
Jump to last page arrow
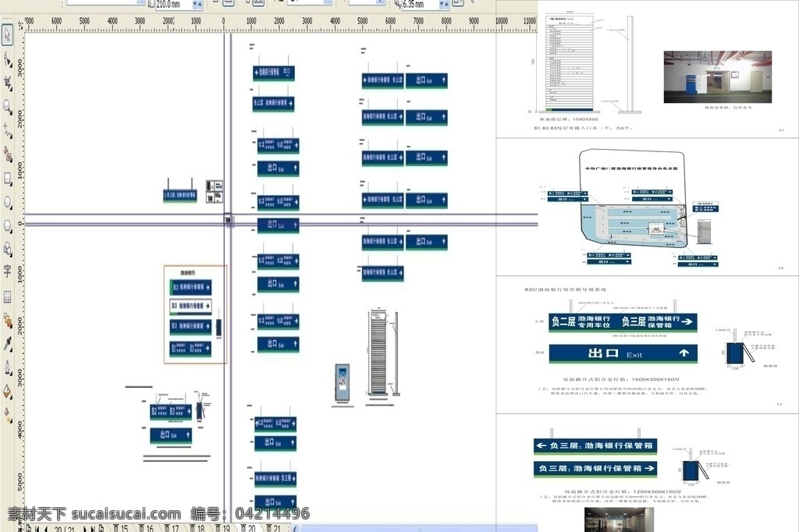point(93,528)
